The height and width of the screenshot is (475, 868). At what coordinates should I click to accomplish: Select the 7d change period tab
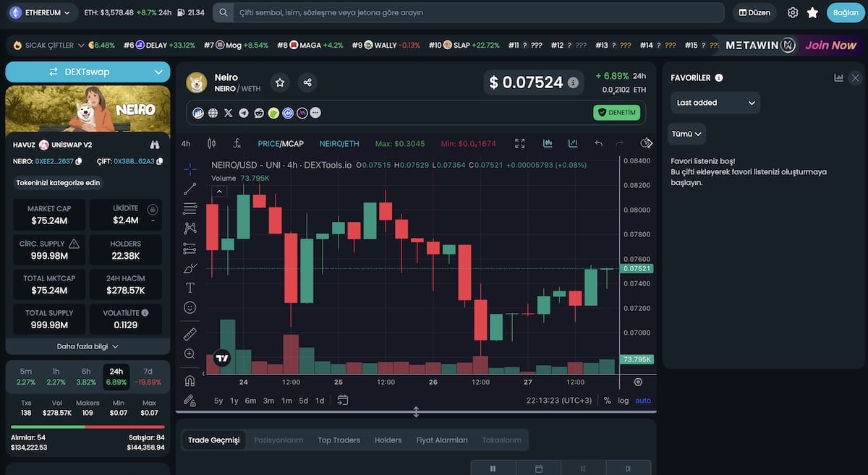pyautogui.click(x=148, y=377)
